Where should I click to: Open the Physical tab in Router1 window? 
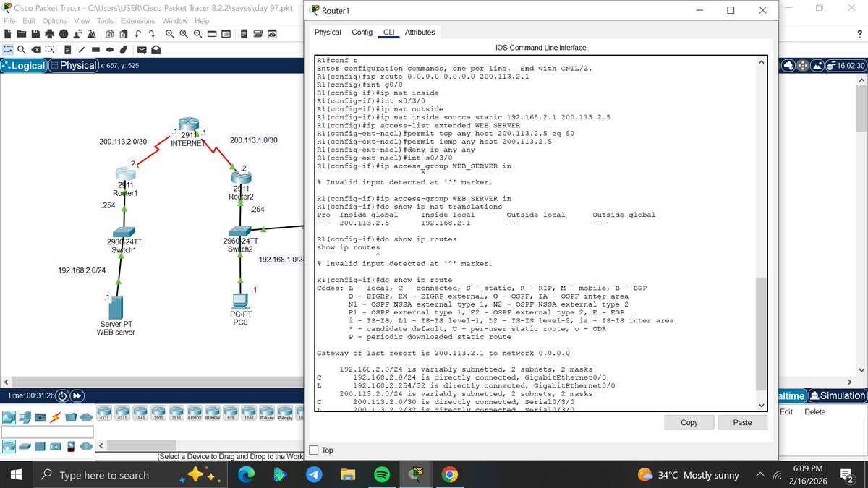(328, 33)
